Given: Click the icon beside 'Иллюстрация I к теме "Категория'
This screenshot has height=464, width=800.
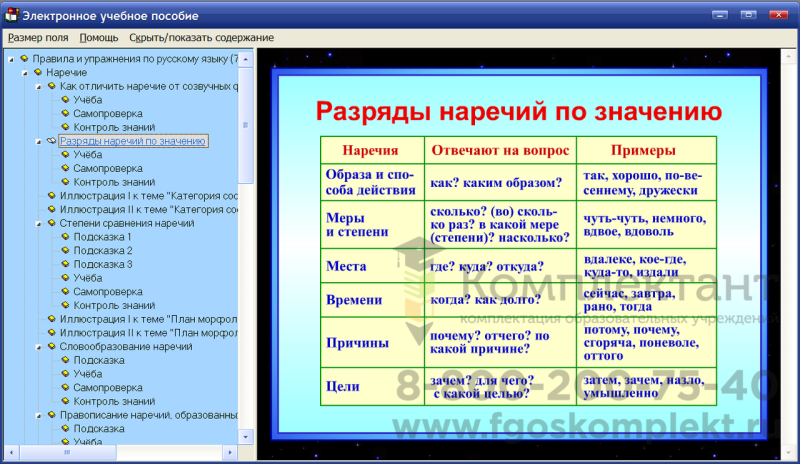Looking at the screenshot, I should pyautogui.click(x=52, y=195).
